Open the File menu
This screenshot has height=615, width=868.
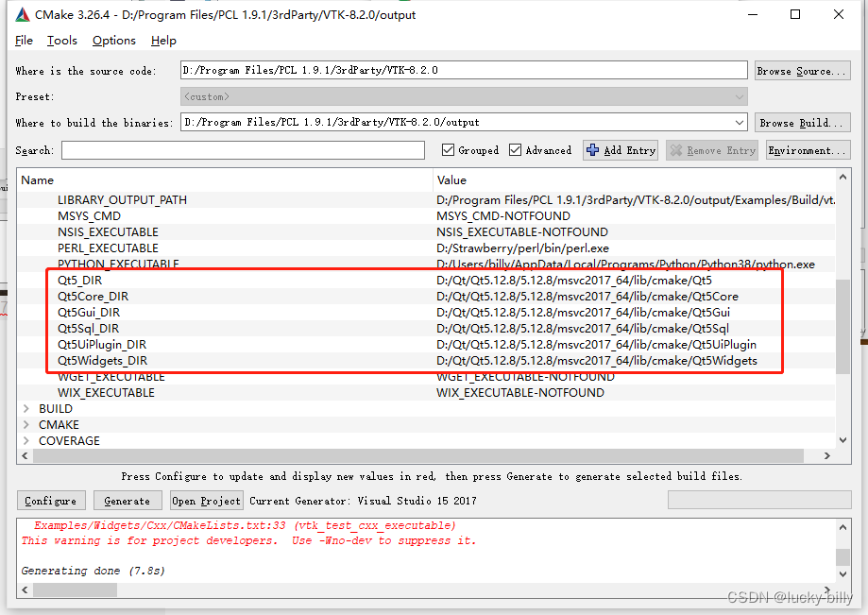tap(24, 41)
